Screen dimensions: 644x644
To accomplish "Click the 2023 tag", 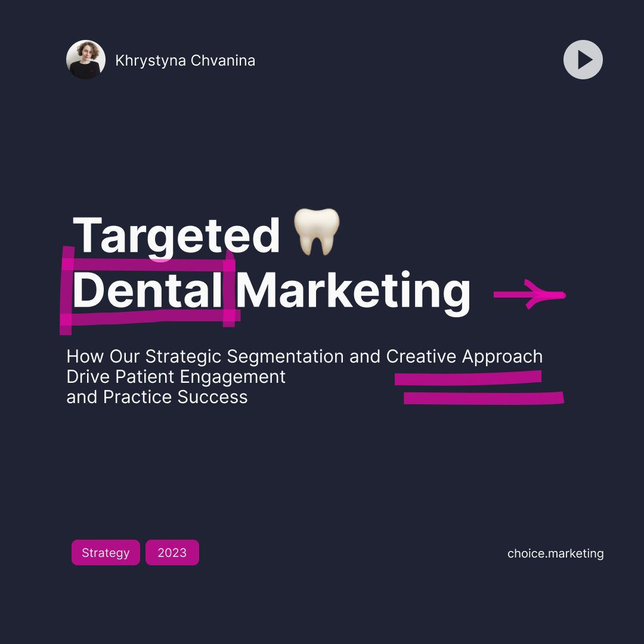I will pos(172,552).
